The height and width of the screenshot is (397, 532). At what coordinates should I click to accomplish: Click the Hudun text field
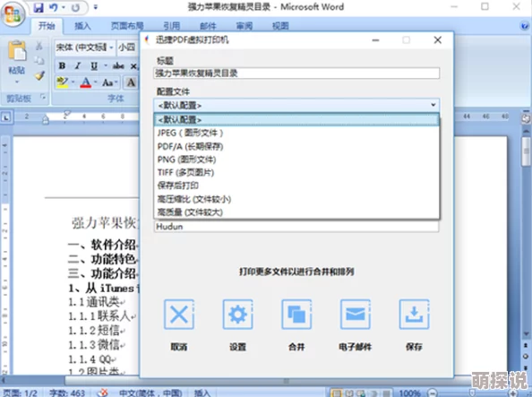point(296,227)
